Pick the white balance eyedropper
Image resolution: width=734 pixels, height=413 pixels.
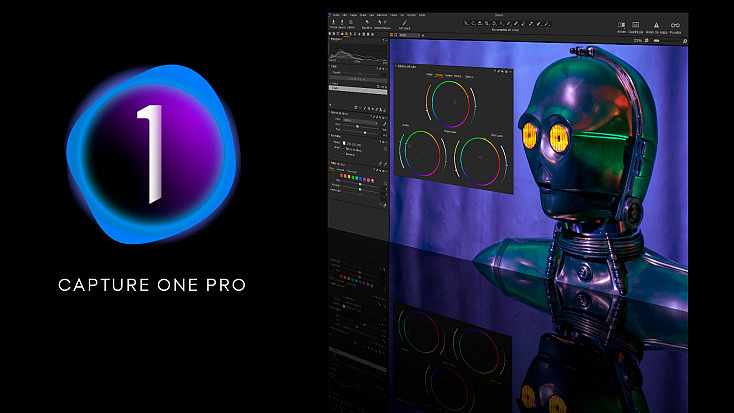click(x=385, y=124)
